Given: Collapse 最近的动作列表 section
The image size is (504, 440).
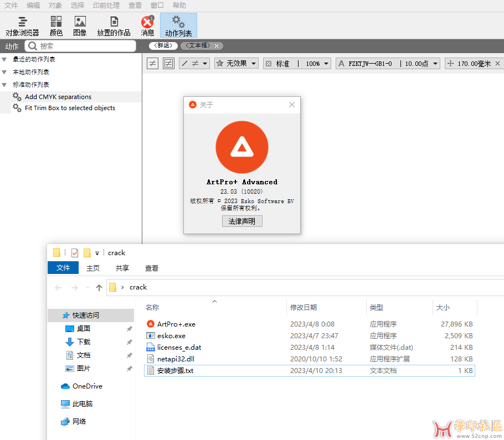Looking at the screenshot, I should pos(4,59).
